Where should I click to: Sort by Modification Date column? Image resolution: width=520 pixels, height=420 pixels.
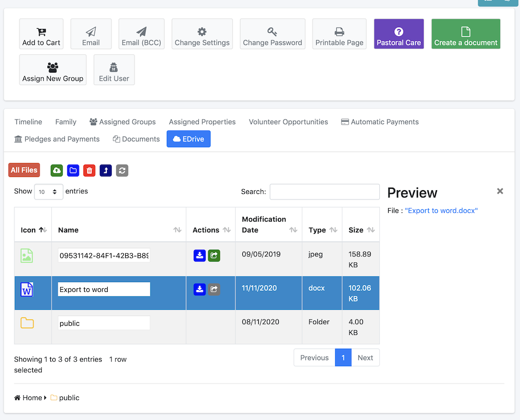pyautogui.click(x=268, y=225)
